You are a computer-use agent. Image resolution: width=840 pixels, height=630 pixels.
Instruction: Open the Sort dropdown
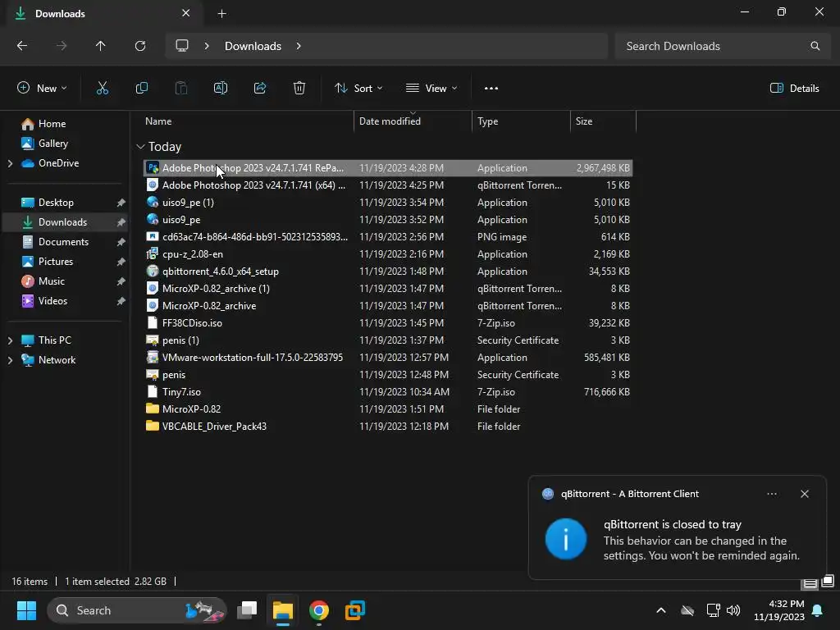point(358,89)
